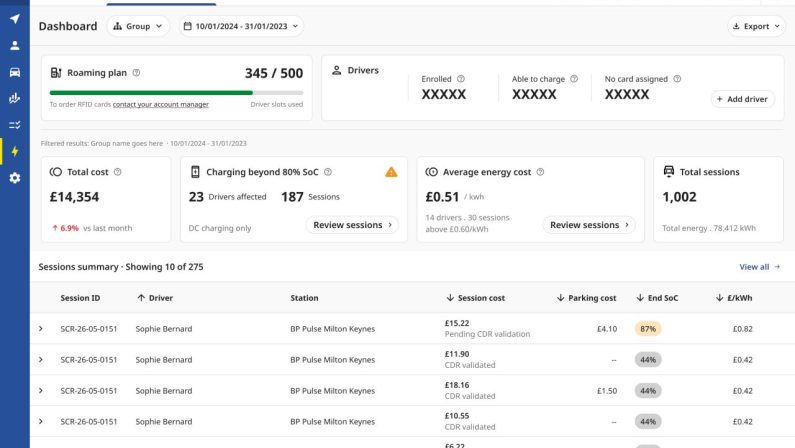Viewport: 795px width, 448px height.
Task: Click the 345 / 500 slots value
Action: click(274, 73)
